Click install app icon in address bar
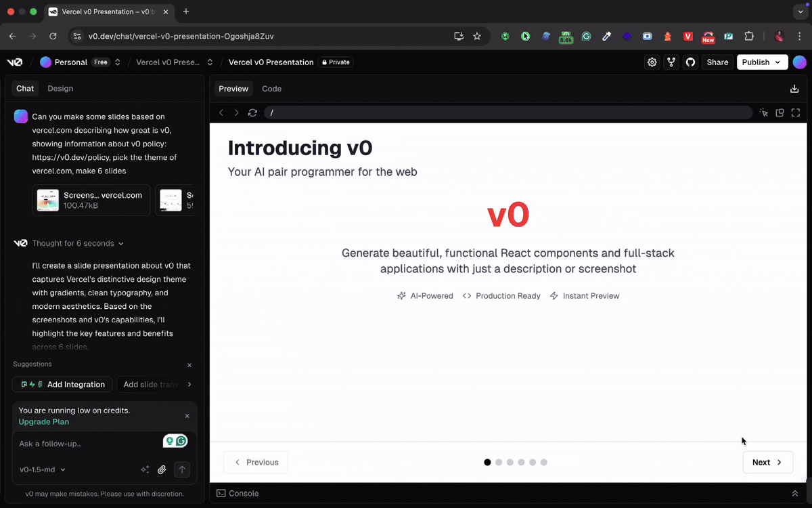Image resolution: width=812 pixels, height=508 pixels. tap(459, 37)
